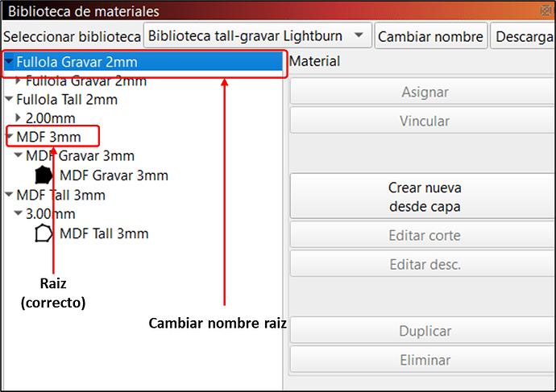Expand the nested Fullola Gravar 2mm child arrow

[x=19, y=80]
